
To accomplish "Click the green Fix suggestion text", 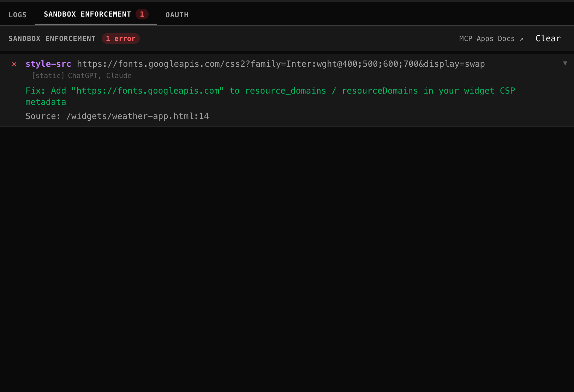I will tap(270, 96).
